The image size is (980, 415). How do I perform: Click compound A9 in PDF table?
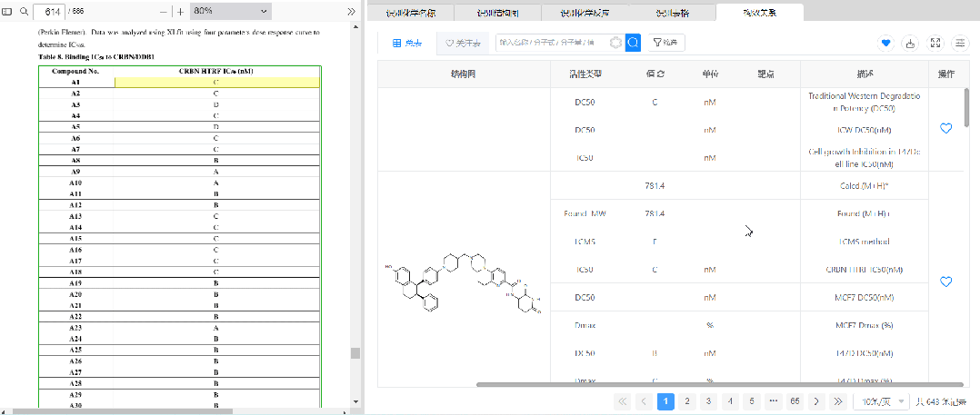[75, 172]
